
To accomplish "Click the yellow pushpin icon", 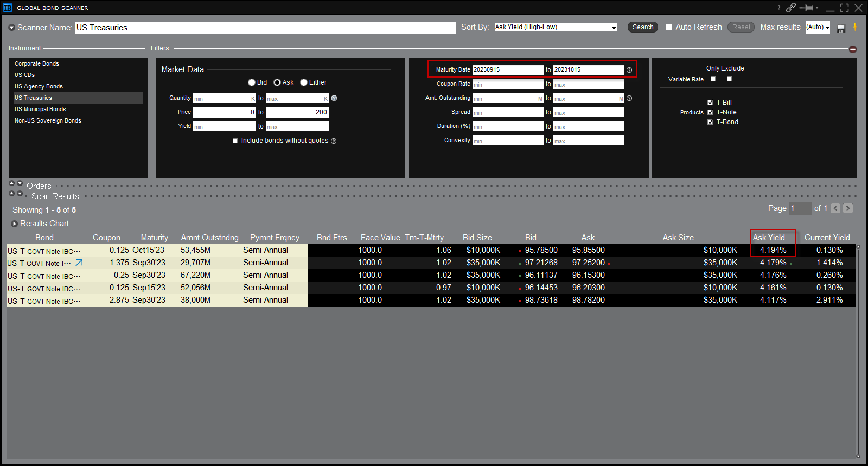I will coord(855,27).
